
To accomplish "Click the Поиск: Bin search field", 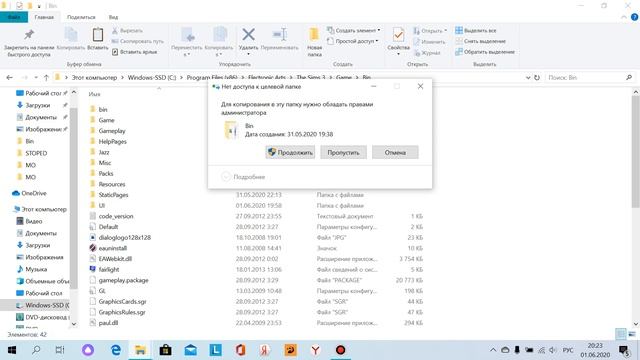I will (590, 78).
